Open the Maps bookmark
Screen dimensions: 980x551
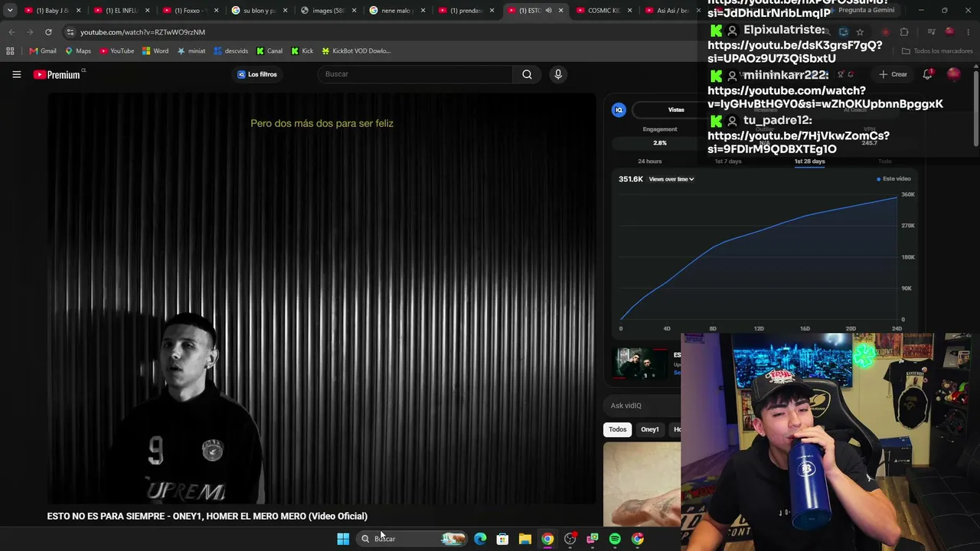(78, 51)
